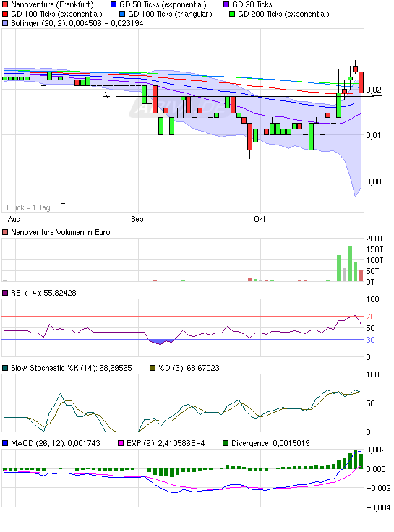The height and width of the screenshot is (532, 394).
Task: Click the dark green Divergence swatch
Action: click(226, 443)
